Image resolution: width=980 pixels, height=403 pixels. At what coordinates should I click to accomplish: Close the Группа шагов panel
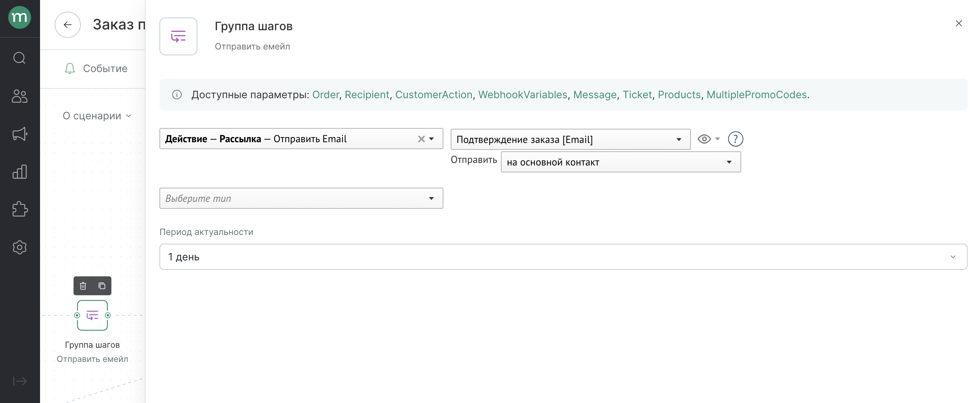click(x=959, y=24)
